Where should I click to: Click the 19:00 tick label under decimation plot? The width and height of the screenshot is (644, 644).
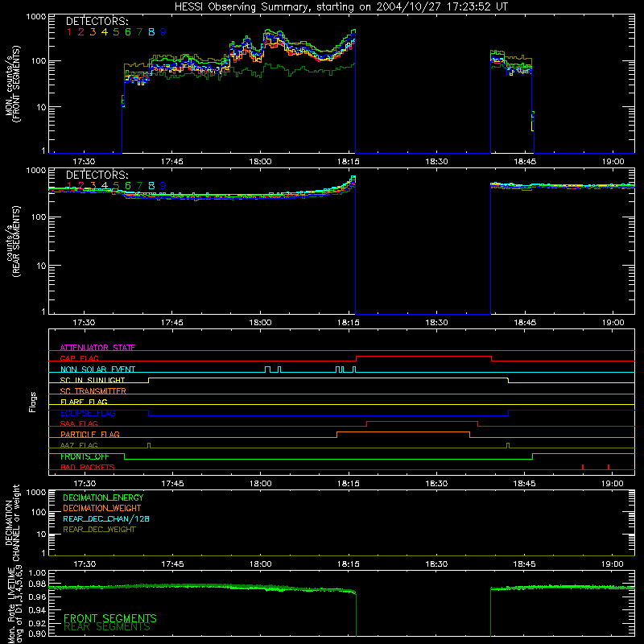click(613, 564)
